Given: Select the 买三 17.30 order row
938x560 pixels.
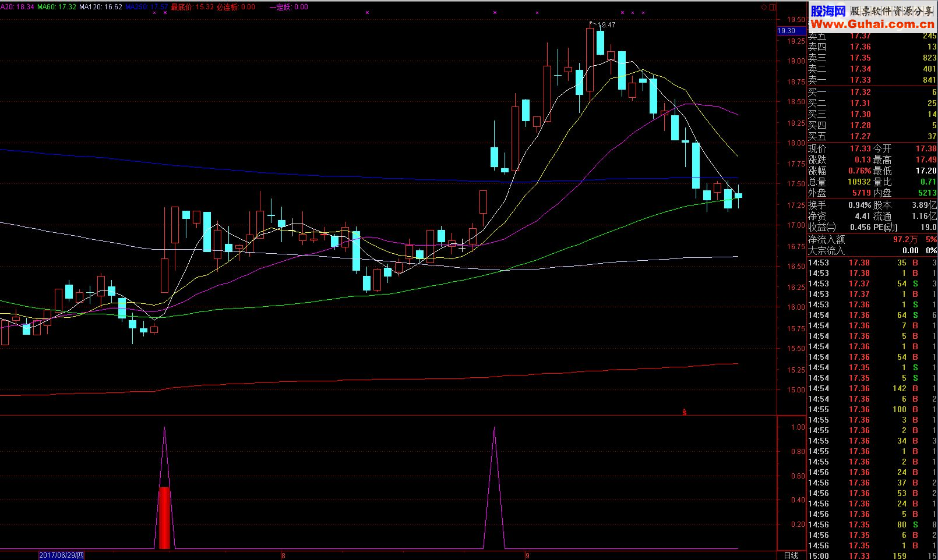Looking at the screenshot, I should coord(872,114).
